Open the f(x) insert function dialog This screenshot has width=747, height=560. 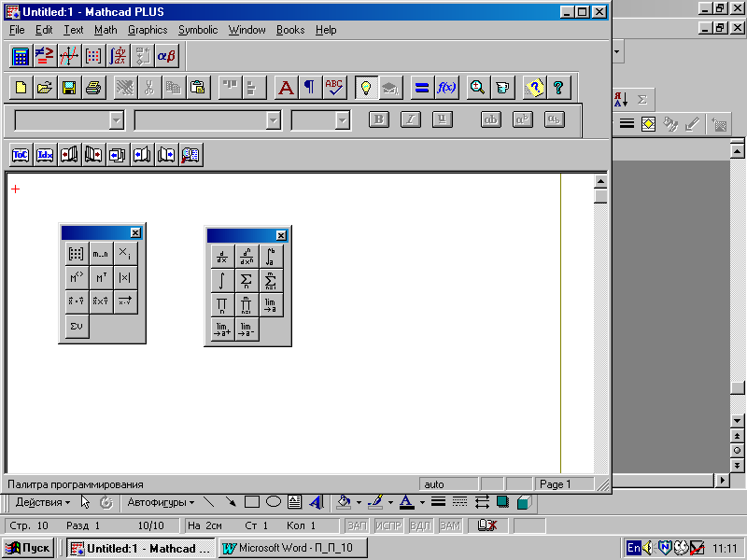point(446,88)
